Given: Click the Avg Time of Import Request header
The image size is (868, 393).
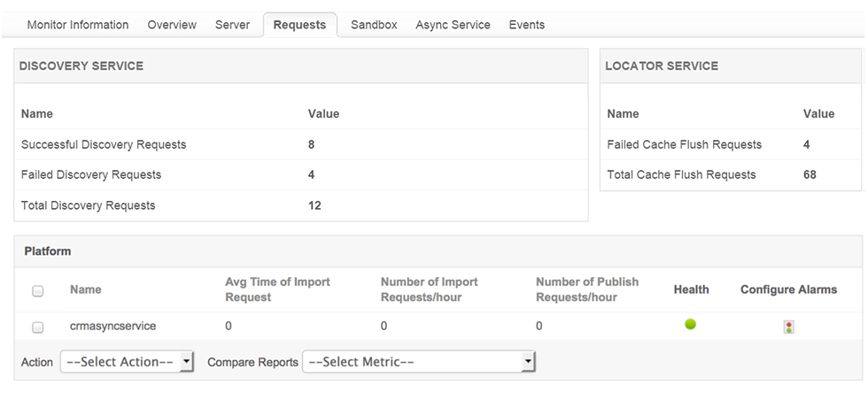Looking at the screenshot, I should coord(277,289).
